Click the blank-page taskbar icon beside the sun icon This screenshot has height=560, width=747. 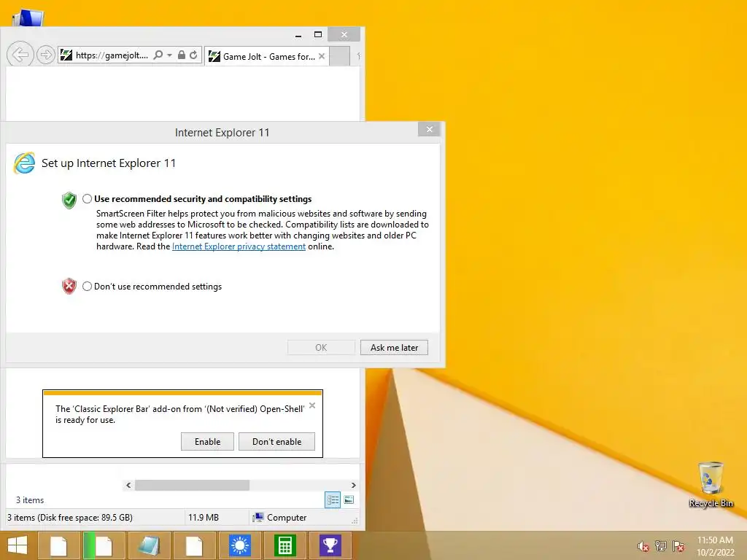194,545
